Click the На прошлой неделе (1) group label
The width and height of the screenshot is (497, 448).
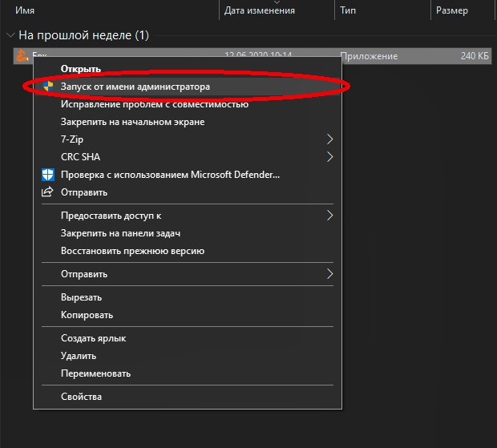(x=83, y=35)
